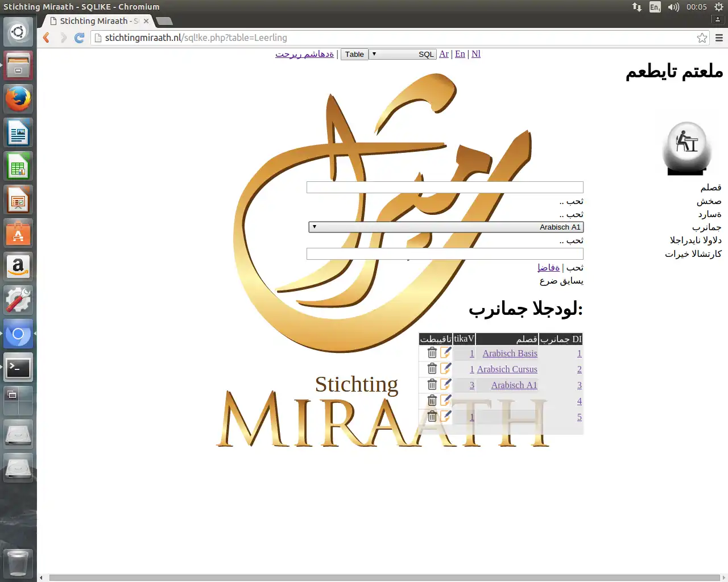
Task: Reload the Stichting Miraath page
Action: coord(80,38)
